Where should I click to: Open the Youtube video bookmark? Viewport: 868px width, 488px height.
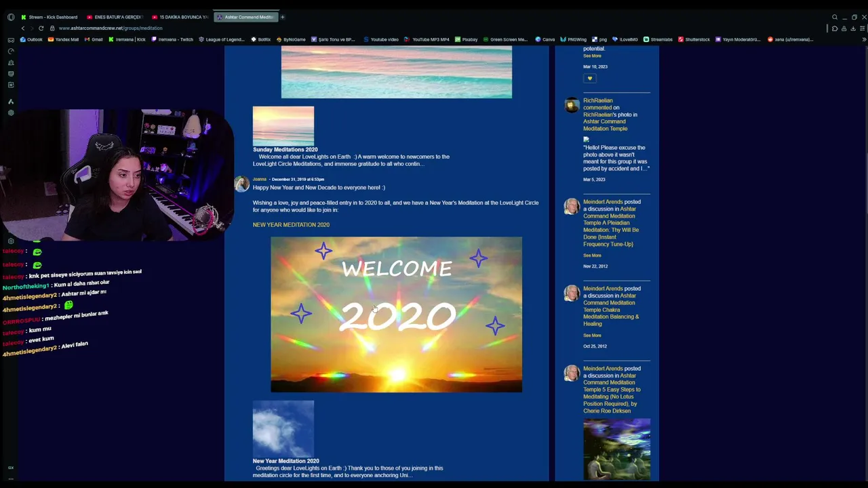pos(380,39)
